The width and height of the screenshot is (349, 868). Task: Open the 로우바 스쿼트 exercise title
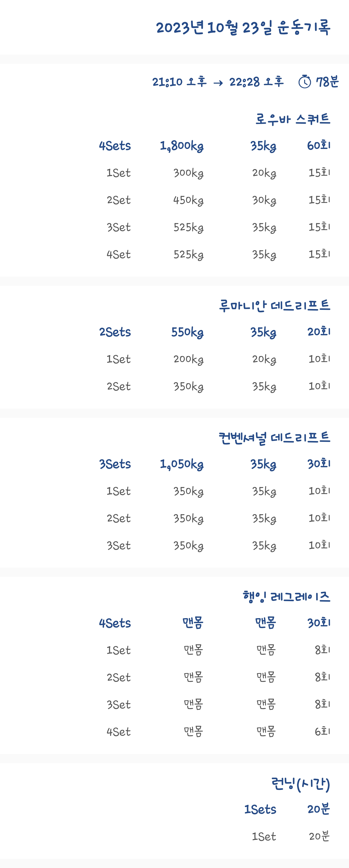click(x=293, y=119)
